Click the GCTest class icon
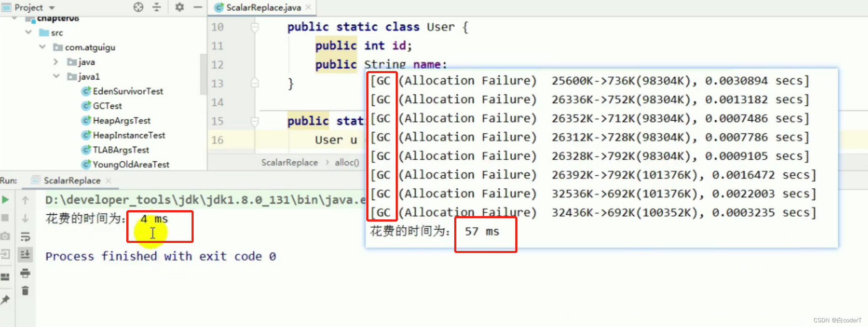Image resolution: width=868 pixels, height=327 pixels. point(87,106)
